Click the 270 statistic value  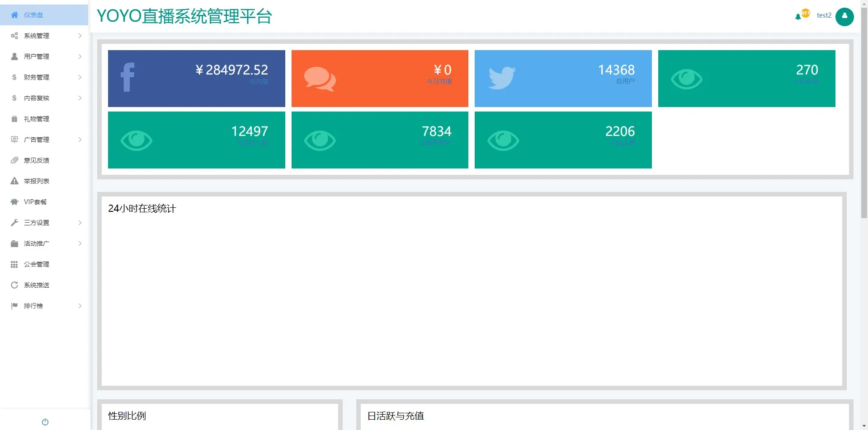point(807,70)
